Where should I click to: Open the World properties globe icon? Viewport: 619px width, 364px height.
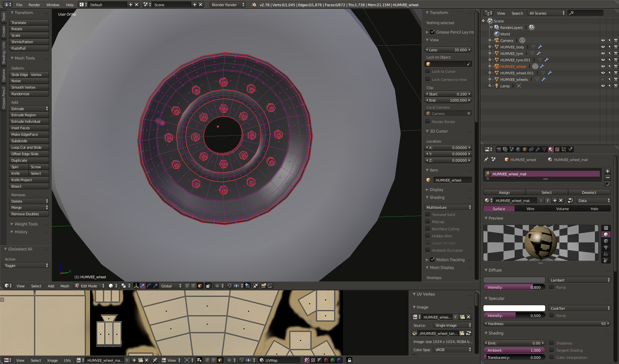coord(518,149)
